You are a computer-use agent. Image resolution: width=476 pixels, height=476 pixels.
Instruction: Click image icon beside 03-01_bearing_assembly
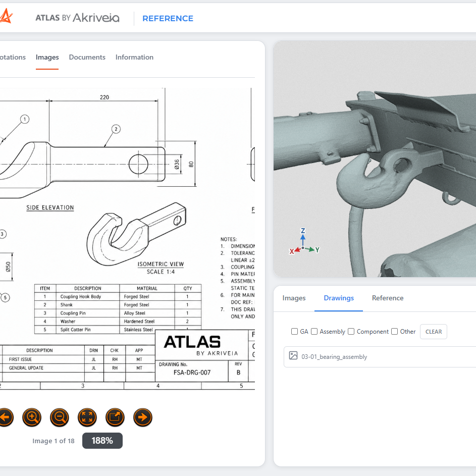point(293,355)
